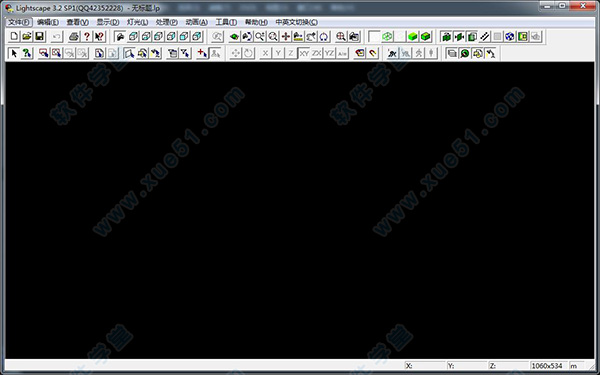Click the blue globe toolbar icon
Screen dimensions: 600x375
tap(509, 36)
